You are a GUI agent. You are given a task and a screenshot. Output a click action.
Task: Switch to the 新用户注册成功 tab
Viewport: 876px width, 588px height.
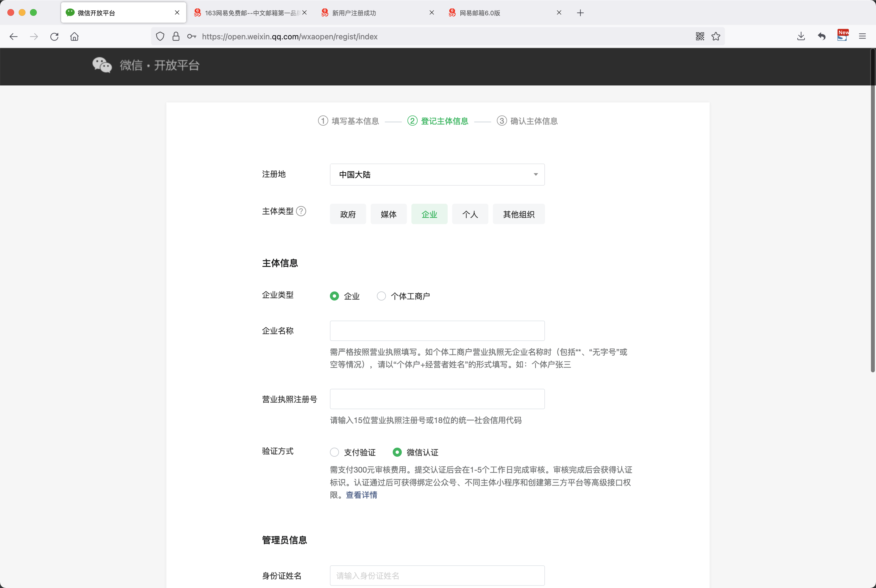click(354, 13)
